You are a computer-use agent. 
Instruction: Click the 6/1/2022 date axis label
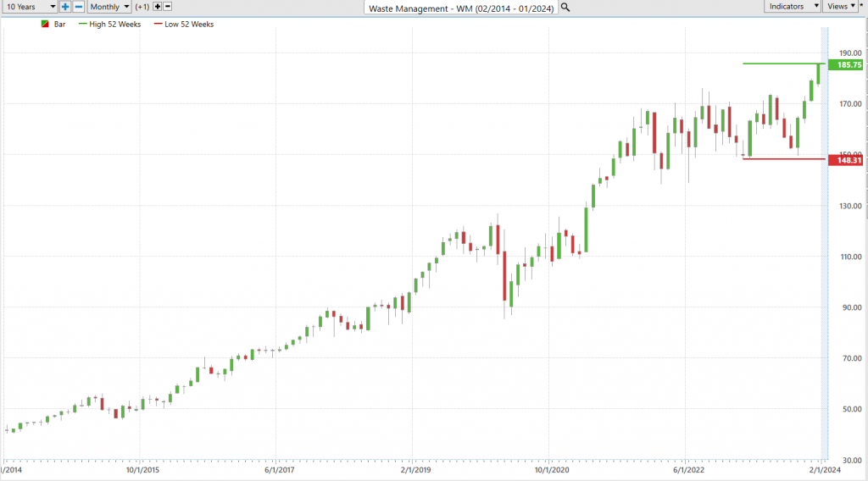coord(688,470)
